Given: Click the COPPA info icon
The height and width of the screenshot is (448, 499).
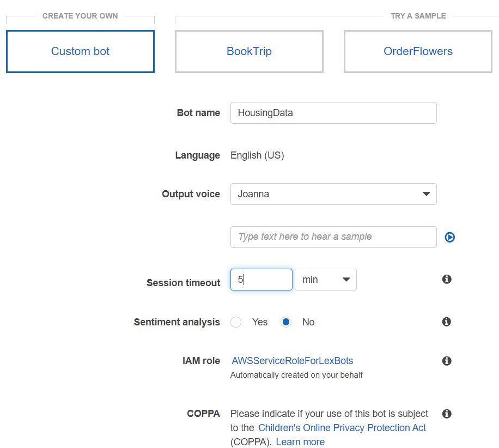Looking at the screenshot, I should point(446,413).
